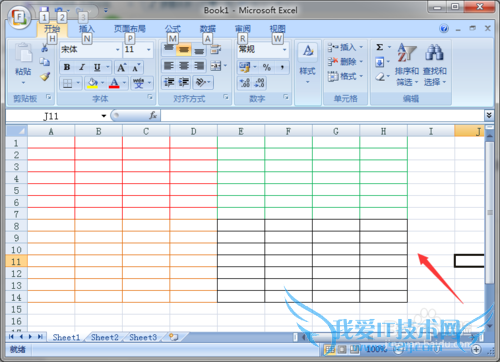Viewport: 500px width, 362px height.
Task: Decrease indent
Action: pos(169,82)
